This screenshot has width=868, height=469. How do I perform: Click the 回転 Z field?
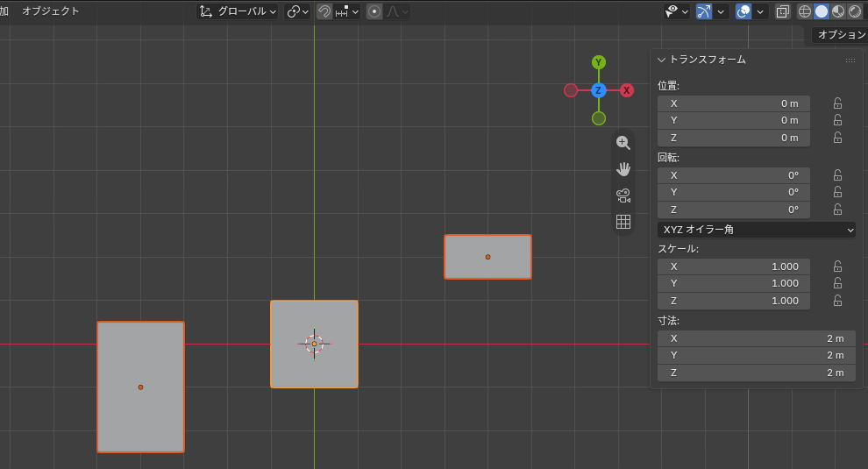tap(734, 210)
